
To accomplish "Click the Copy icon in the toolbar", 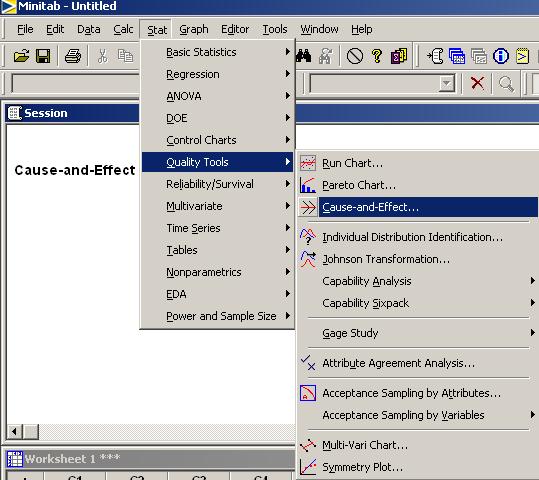I will click(x=125, y=56).
